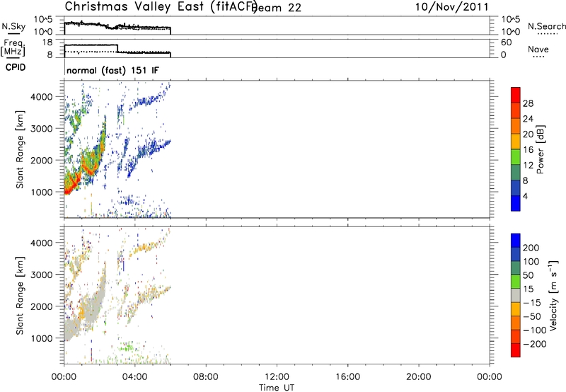Click the blue top Velocity colorbar segment
This screenshot has width=566, height=392.
tap(516, 241)
